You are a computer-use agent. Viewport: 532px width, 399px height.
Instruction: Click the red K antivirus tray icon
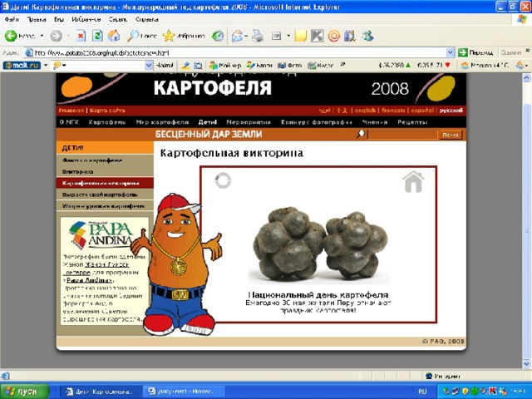point(494,392)
